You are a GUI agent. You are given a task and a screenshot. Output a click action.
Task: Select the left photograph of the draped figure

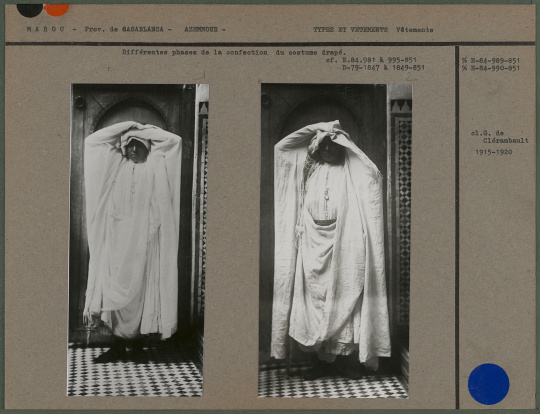click(138, 240)
